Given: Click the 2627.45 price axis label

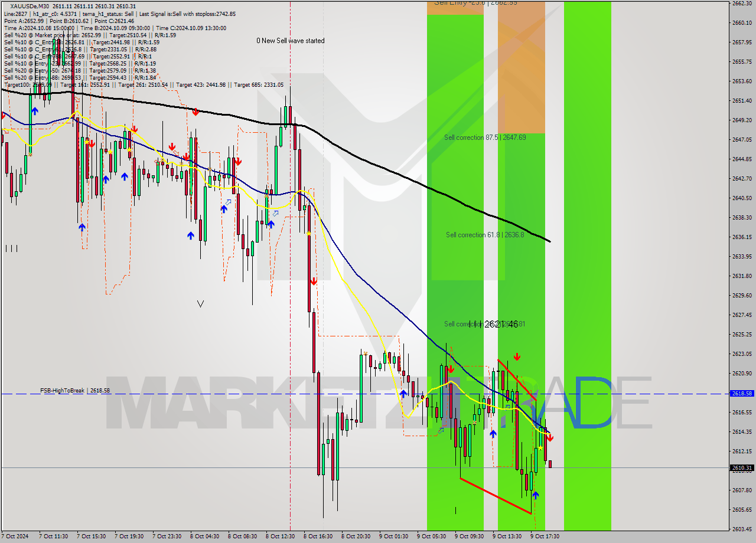Looking at the screenshot, I should [x=742, y=315].
